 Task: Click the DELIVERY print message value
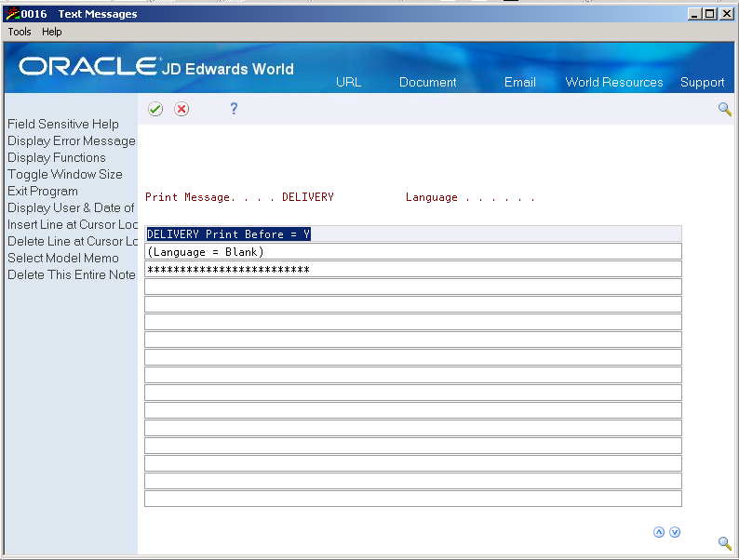pos(308,197)
